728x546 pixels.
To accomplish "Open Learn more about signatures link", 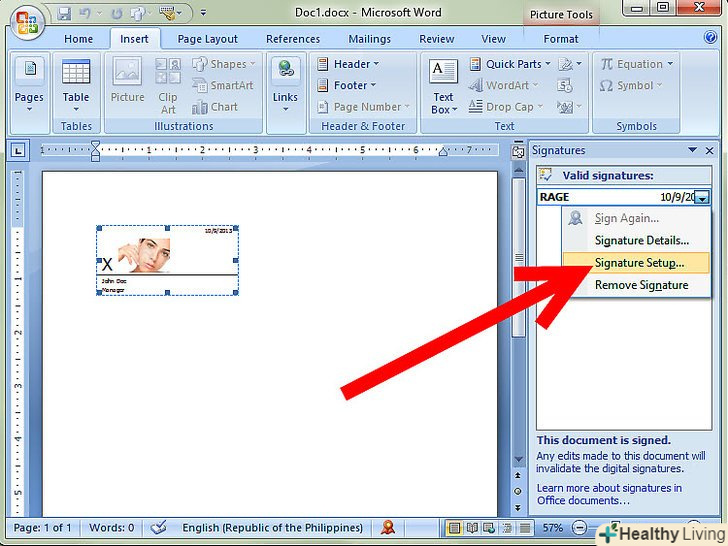I will click(x=609, y=494).
